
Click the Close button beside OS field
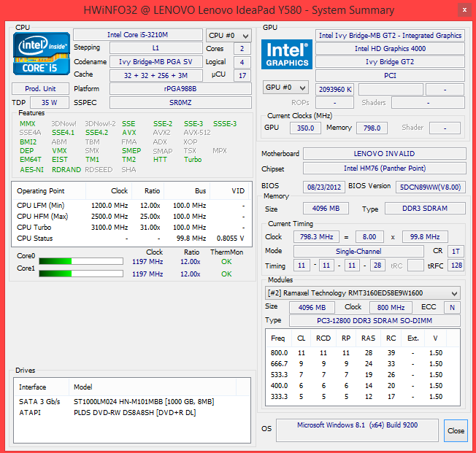point(456,430)
